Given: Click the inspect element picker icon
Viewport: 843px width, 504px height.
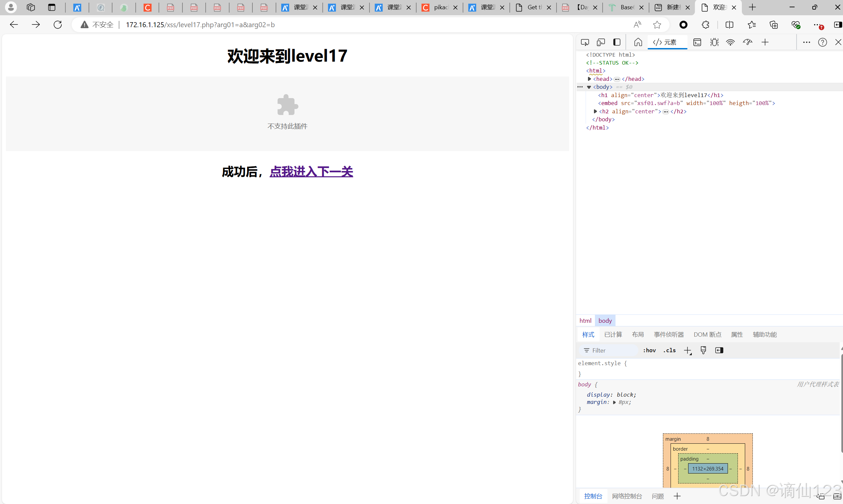Looking at the screenshot, I should (585, 42).
